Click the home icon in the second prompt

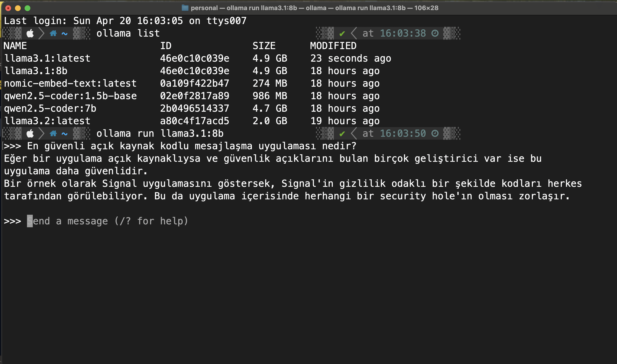(53, 134)
